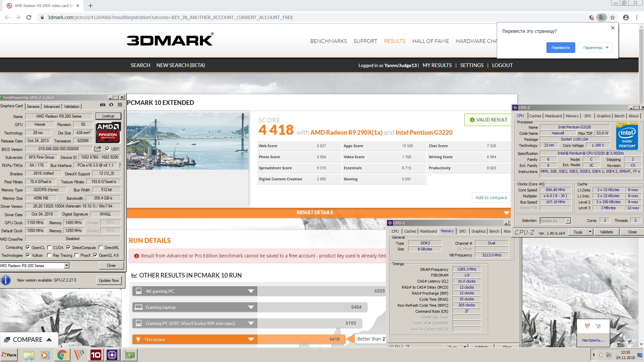Switch to GPU-Z Validation tab
Screen dimensions: 644x362
pos(72,107)
